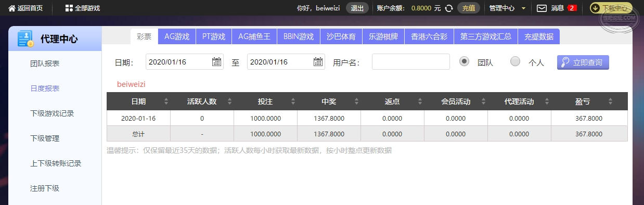Screen dimensions: 644x205
Task: Click the 消息 messages link
Action: [x=558, y=8]
